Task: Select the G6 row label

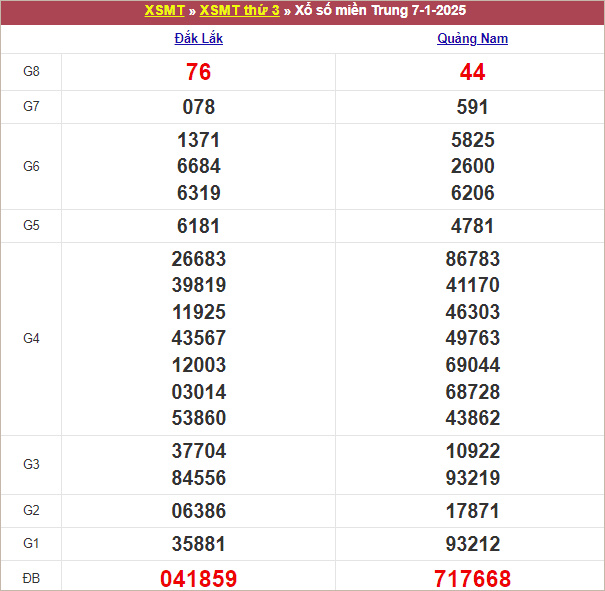Action: point(31,166)
